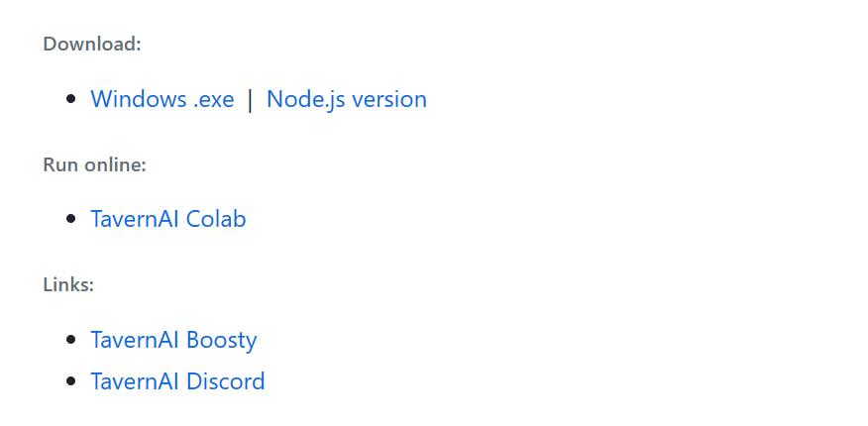Viewport: 868px width, 426px height.
Task: Visit the TavernAI Boosty page
Action: pyautogui.click(x=173, y=340)
